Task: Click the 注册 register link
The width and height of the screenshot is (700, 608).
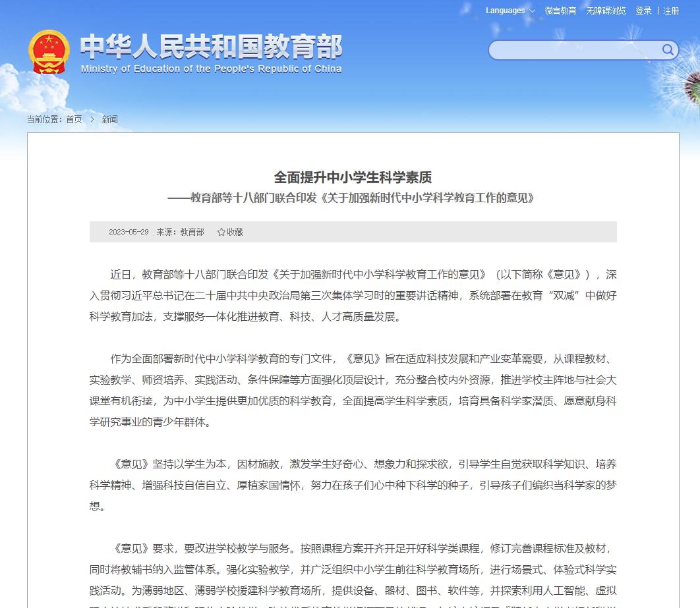Action: click(x=671, y=11)
